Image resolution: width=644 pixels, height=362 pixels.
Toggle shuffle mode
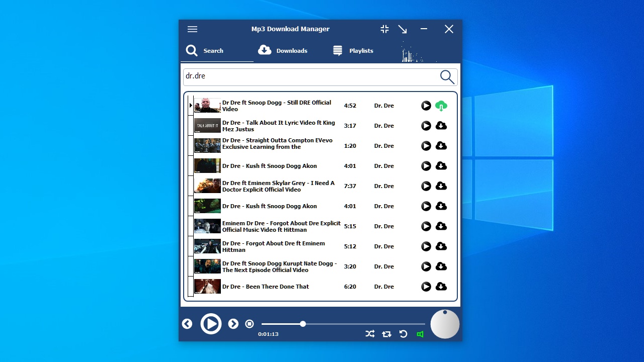(370, 334)
